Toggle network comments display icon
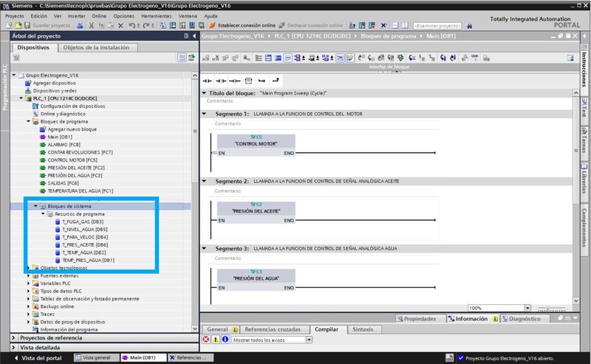591x364 pixels. pos(287,58)
